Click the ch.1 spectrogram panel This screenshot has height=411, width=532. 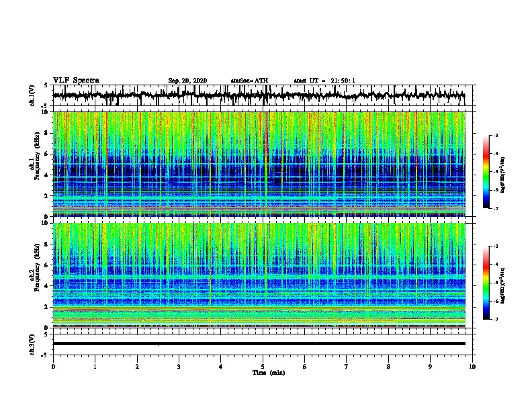click(x=259, y=164)
